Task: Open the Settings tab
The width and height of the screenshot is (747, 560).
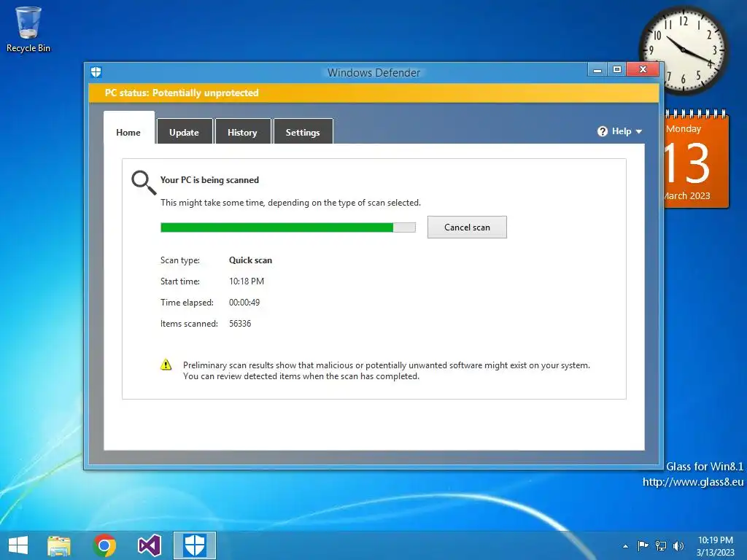Action: click(303, 133)
